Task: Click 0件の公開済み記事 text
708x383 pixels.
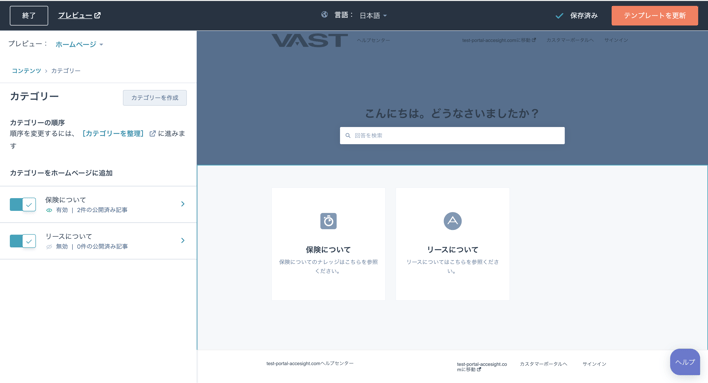Action: click(102, 247)
